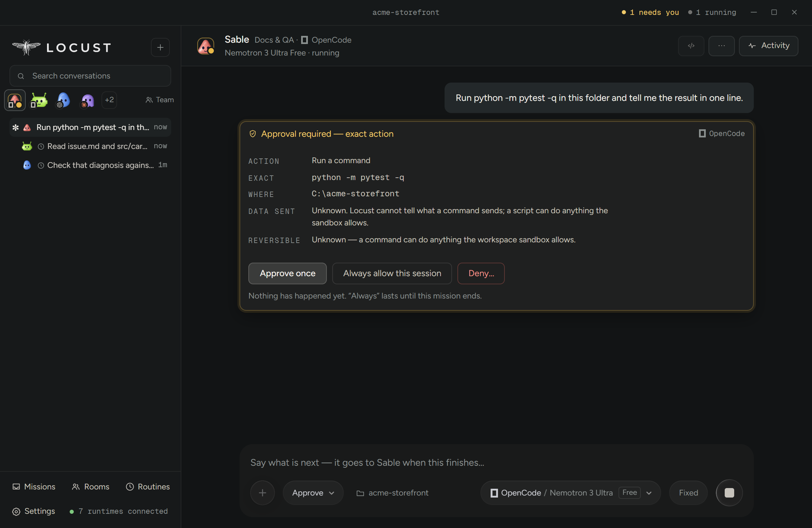Click the blue droplet icon on 'Check that diagnosis' row

(x=27, y=165)
